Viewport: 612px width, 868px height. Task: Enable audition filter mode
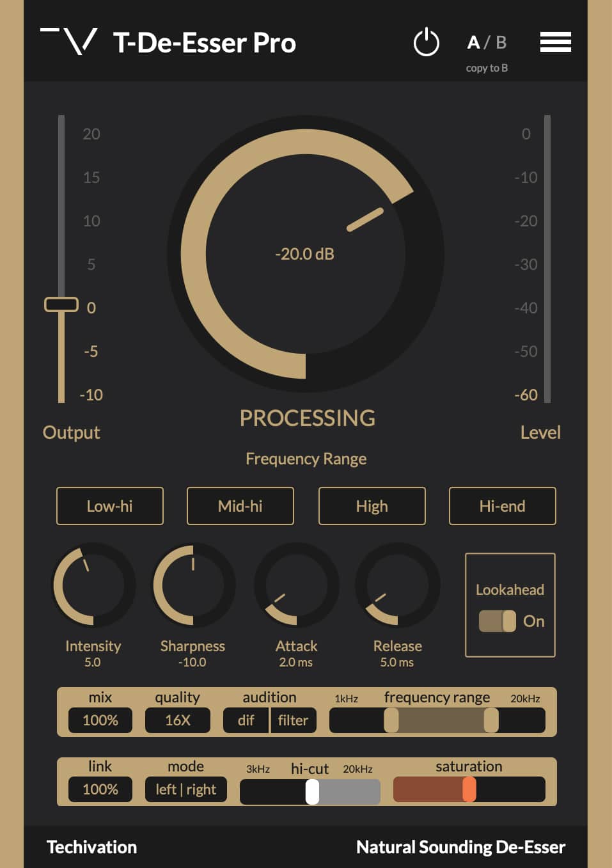point(293,720)
